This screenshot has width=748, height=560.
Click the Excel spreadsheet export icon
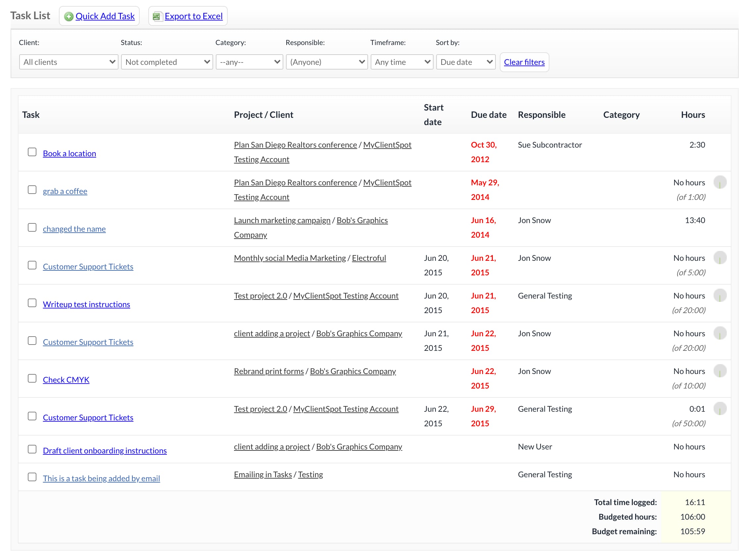tap(157, 16)
